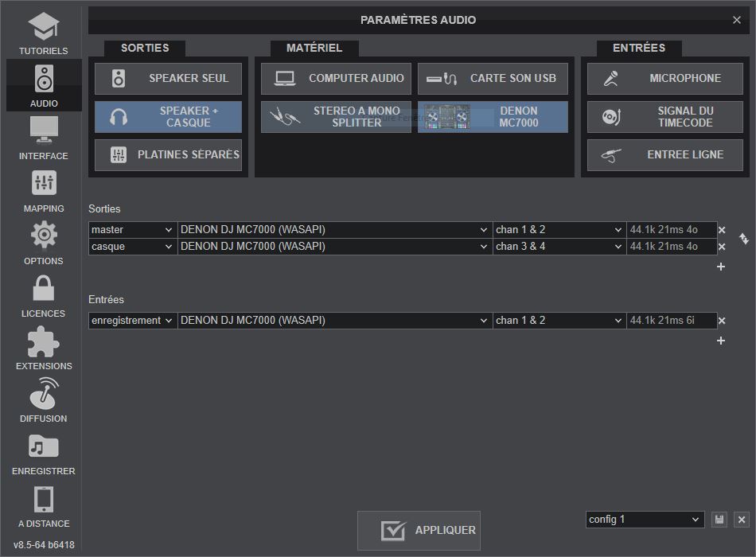The height and width of the screenshot is (557, 756).
Task: Select Carte Son USB hardware
Action: point(493,78)
